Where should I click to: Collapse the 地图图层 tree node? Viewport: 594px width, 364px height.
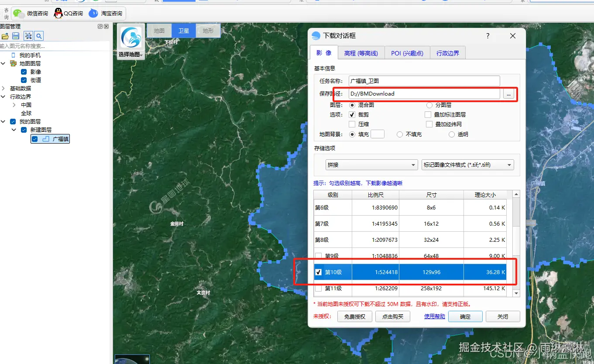pyautogui.click(x=3, y=64)
